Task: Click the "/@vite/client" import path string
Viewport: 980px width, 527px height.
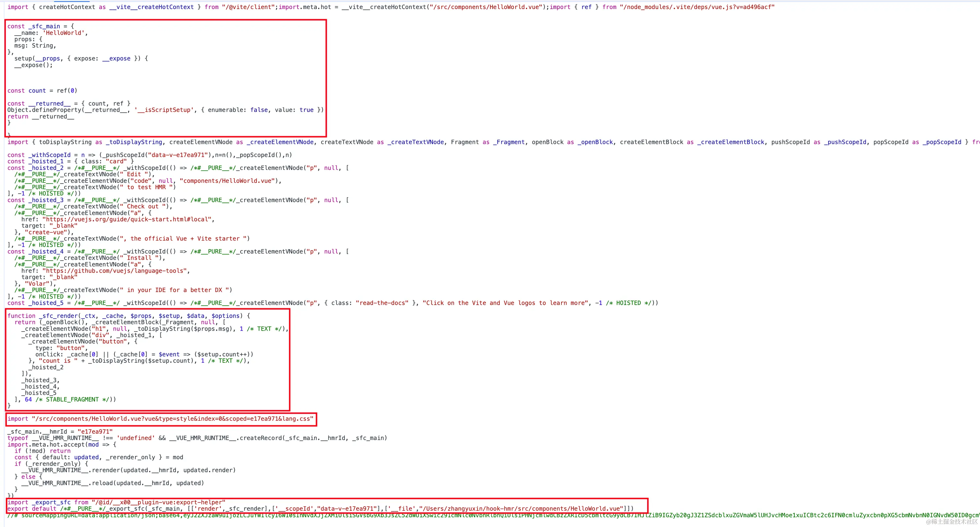Action: 249,7
